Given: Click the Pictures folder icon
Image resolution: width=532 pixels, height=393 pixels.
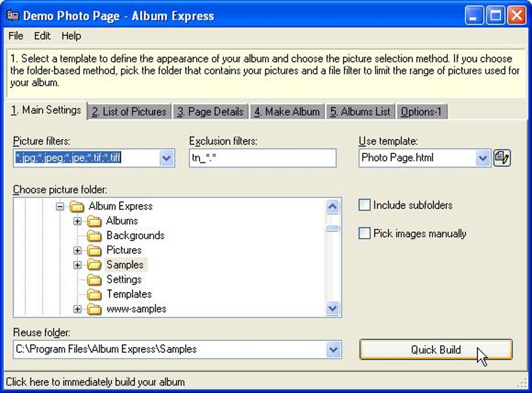Looking at the screenshot, I should click(x=94, y=250).
